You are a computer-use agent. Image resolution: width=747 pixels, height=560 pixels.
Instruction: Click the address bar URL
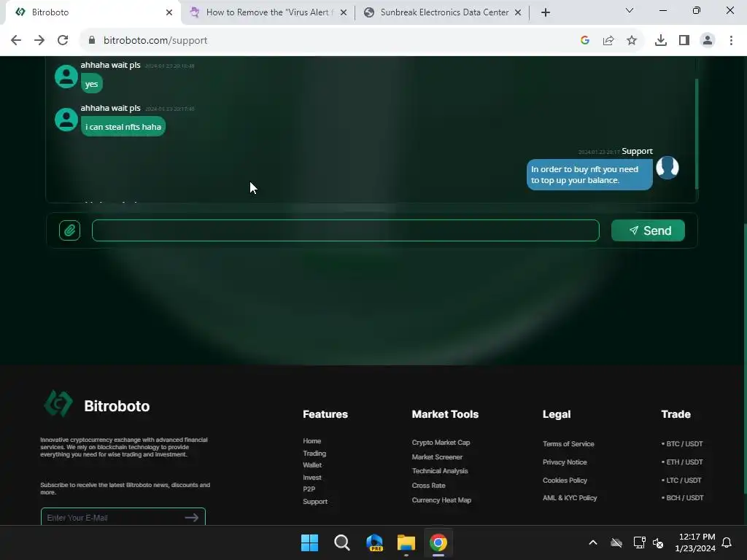(x=155, y=40)
